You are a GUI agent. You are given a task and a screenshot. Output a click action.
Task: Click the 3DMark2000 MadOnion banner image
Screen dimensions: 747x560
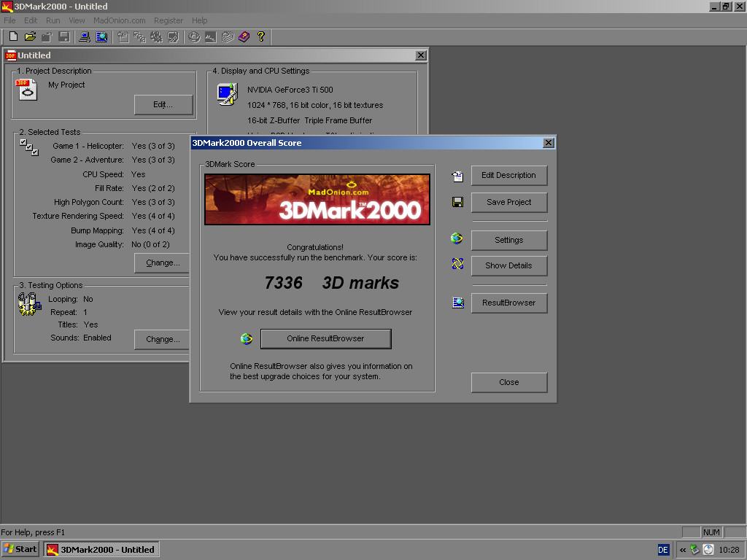point(317,199)
